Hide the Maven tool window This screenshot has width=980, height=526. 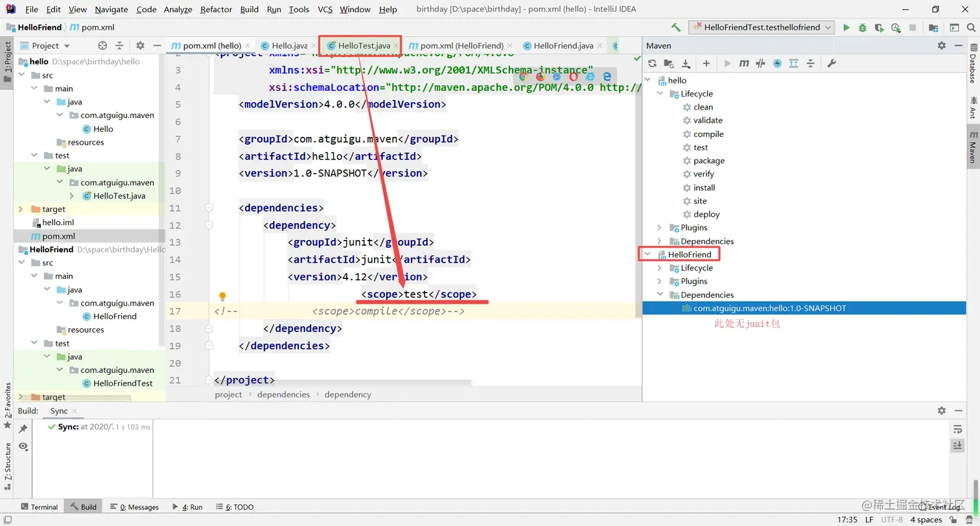pyautogui.click(x=959, y=45)
